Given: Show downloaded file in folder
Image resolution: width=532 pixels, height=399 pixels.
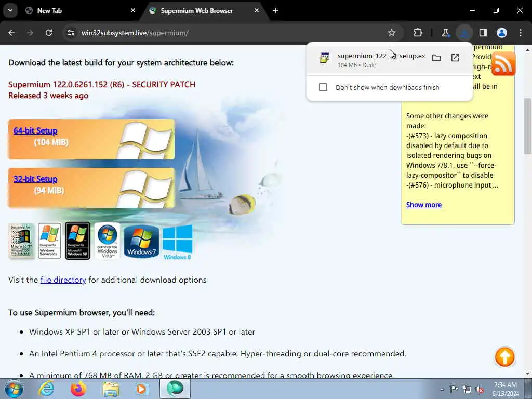Looking at the screenshot, I should pos(436,58).
